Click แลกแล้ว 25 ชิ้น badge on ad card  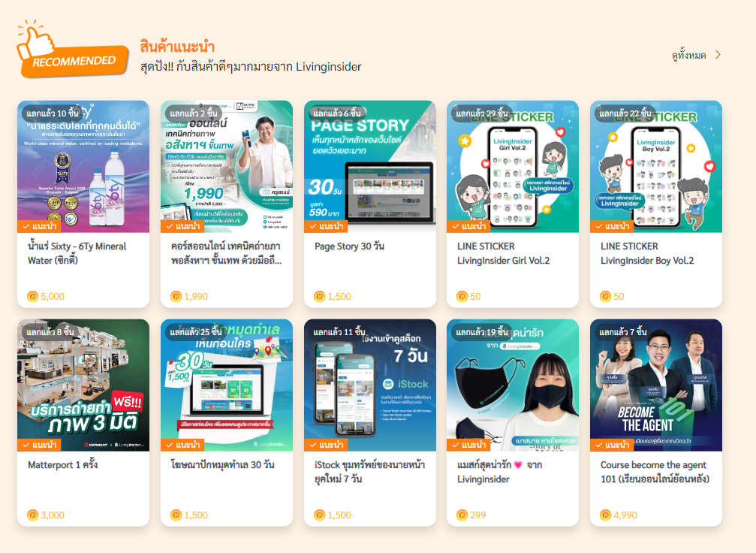pos(196,332)
